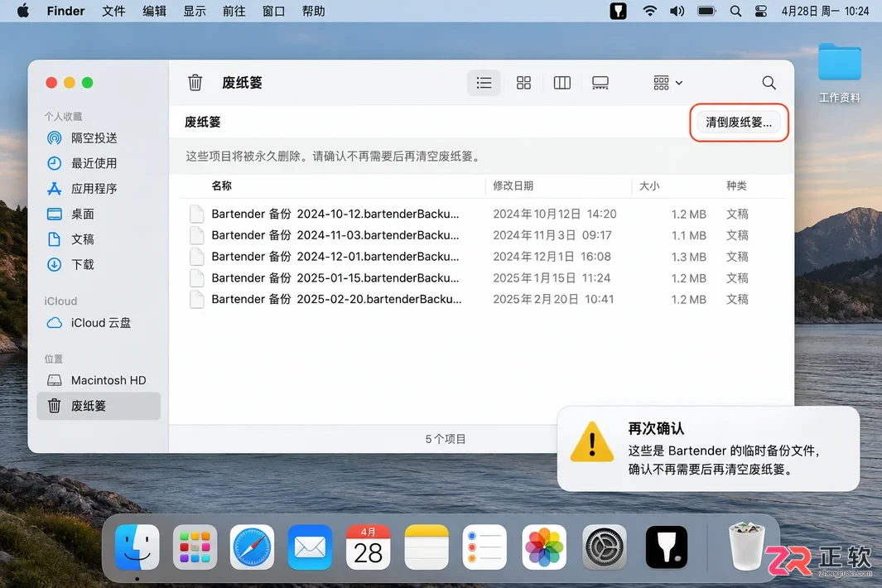
Task: Select 废纸篓 in sidebar
Action: coord(99,406)
